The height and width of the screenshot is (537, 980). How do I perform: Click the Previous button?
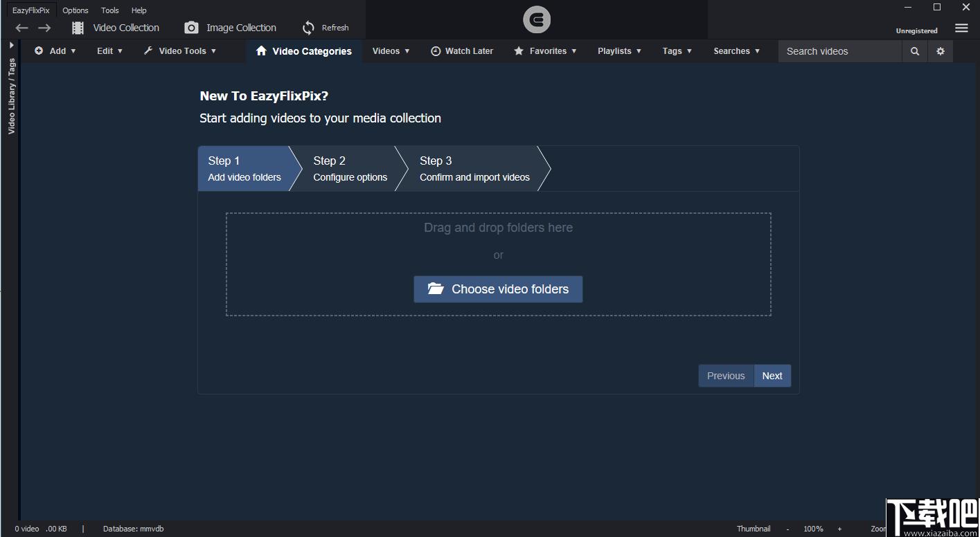pos(726,376)
